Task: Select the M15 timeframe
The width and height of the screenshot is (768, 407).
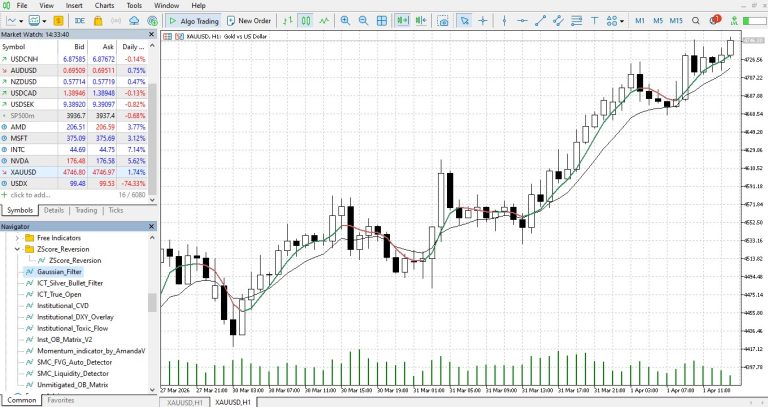Action: pyautogui.click(x=676, y=21)
